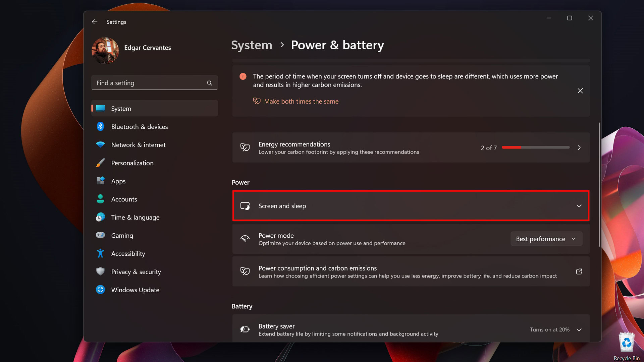The width and height of the screenshot is (644, 362).
Task: Open the Apps settings category
Action: pos(118,181)
